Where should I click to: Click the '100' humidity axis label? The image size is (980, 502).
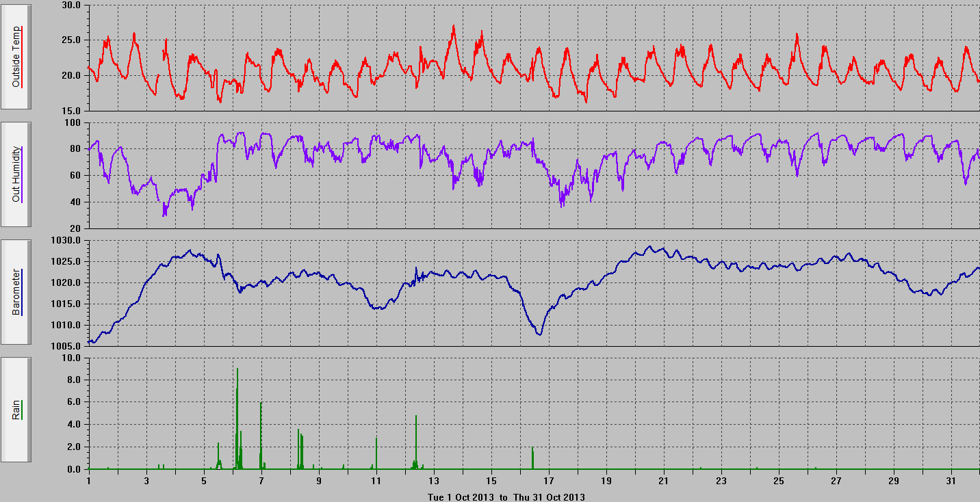pyautogui.click(x=73, y=122)
